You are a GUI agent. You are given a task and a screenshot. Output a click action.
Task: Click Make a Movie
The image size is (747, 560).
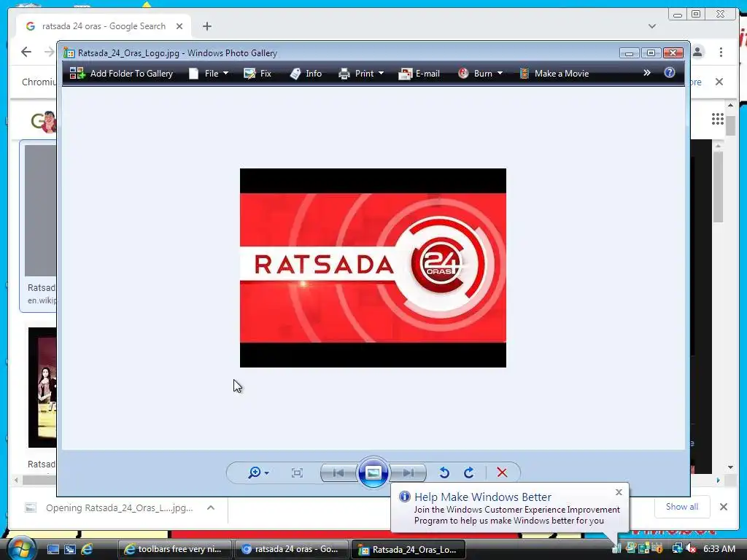click(554, 74)
